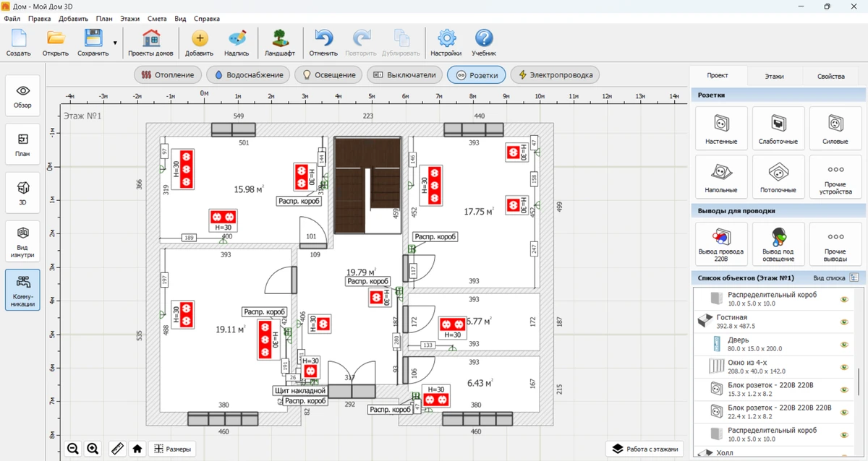
Task: Click the ruler measurement tool
Action: click(x=117, y=449)
